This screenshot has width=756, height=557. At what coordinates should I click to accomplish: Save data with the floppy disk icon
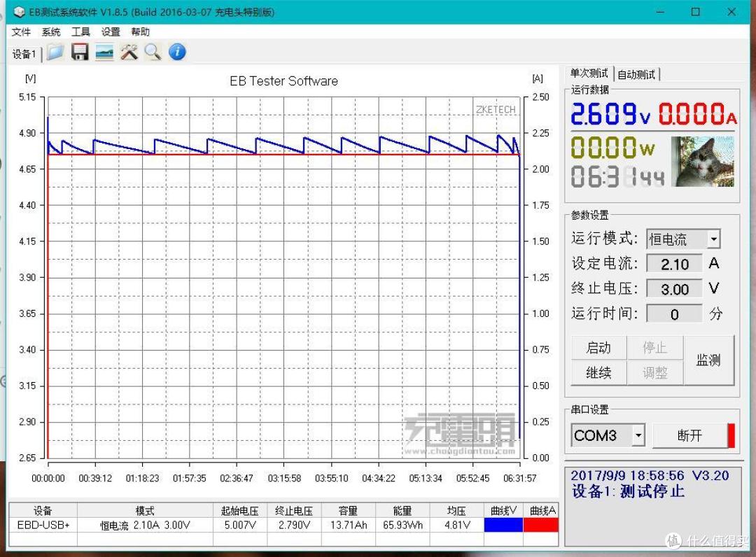(80, 52)
